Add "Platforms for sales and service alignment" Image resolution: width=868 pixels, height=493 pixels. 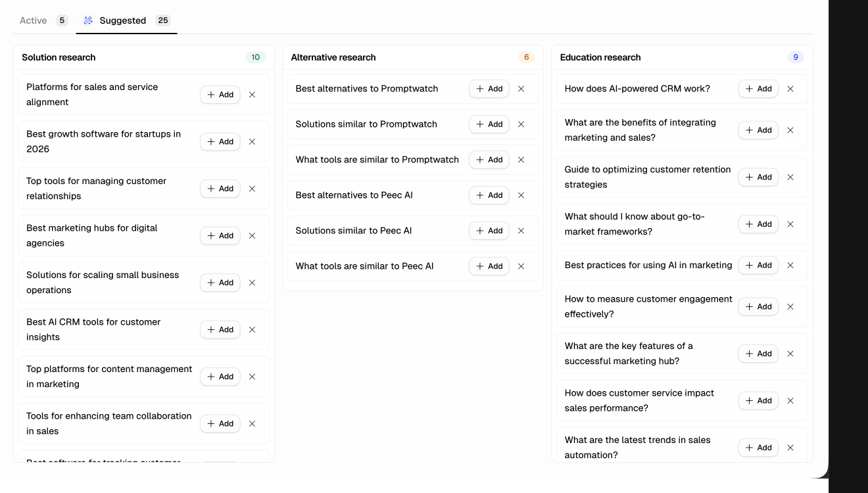point(220,94)
